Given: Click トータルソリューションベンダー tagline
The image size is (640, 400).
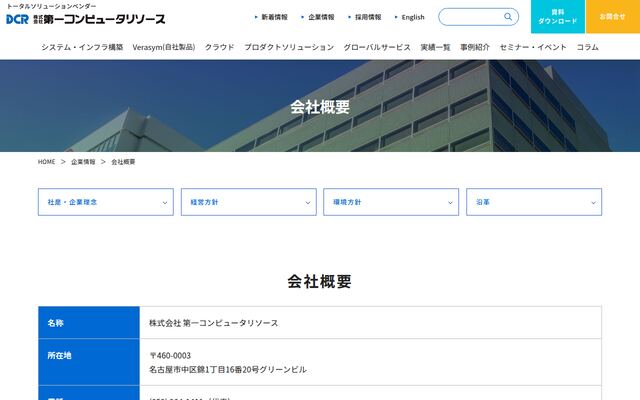Looking at the screenshot, I should [x=51, y=6].
